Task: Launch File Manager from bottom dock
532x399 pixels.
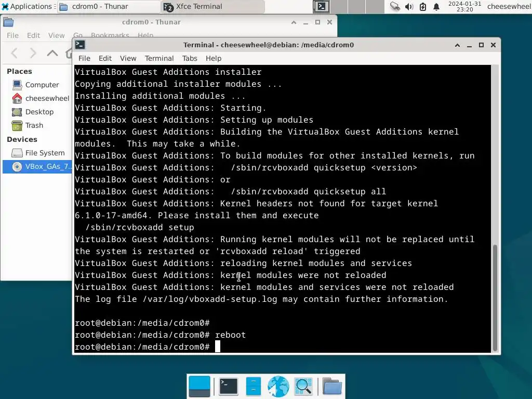Action: click(x=254, y=386)
